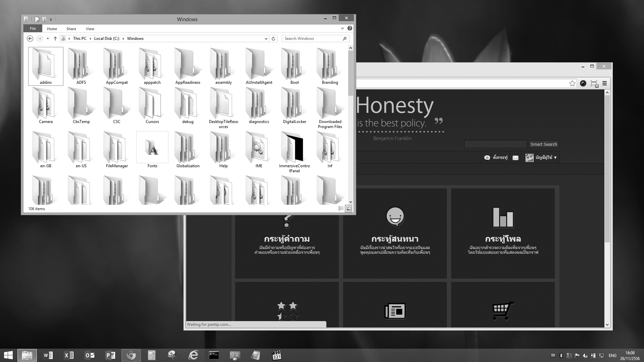The height and width of the screenshot is (362, 644).
Task: Expand the ribbon with the chevron
Action: [x=342, y=28]
